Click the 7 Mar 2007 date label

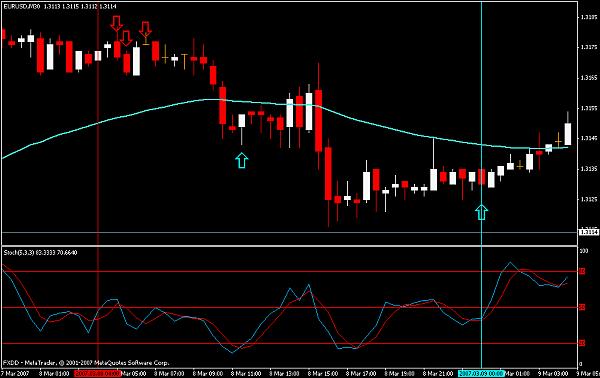pyautogui.click(x=15, y=373)
